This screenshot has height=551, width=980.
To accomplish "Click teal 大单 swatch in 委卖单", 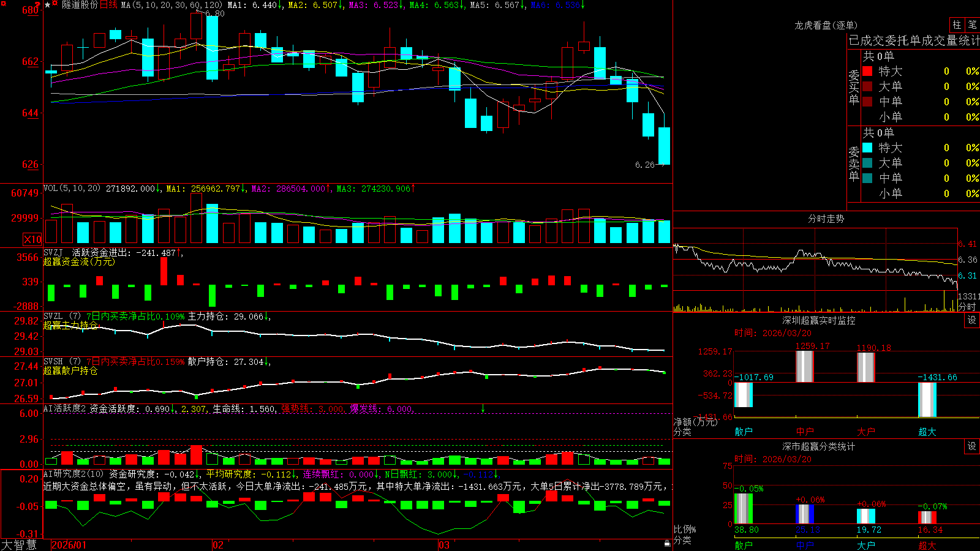I will pos(867,163).
